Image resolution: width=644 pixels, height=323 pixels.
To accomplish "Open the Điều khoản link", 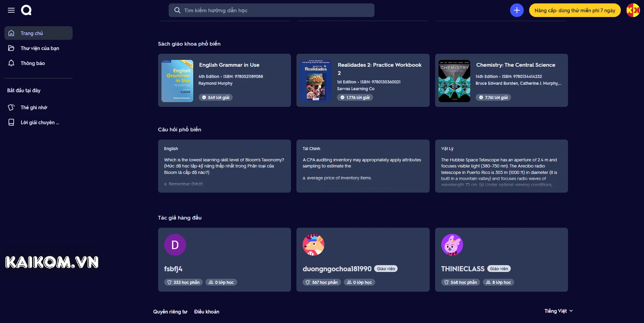I will pyautogui.click(x=206, y=312).
